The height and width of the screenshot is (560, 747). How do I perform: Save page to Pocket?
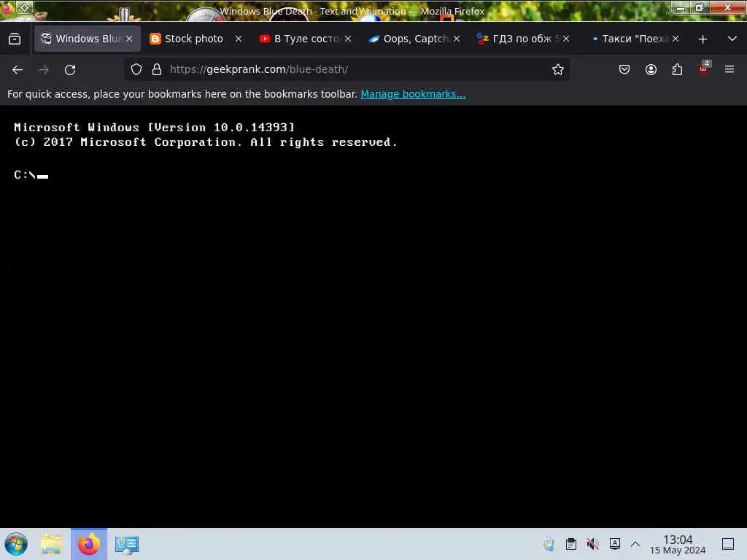624,69
